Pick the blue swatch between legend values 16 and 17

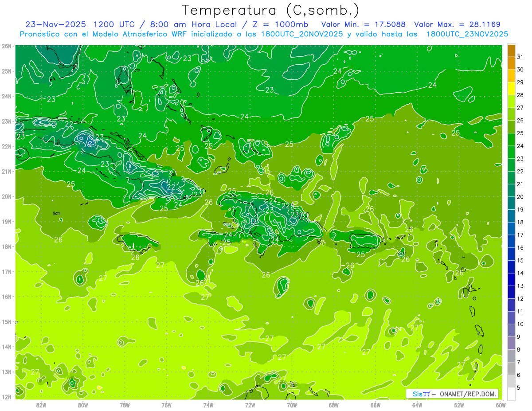pos(511,241)
